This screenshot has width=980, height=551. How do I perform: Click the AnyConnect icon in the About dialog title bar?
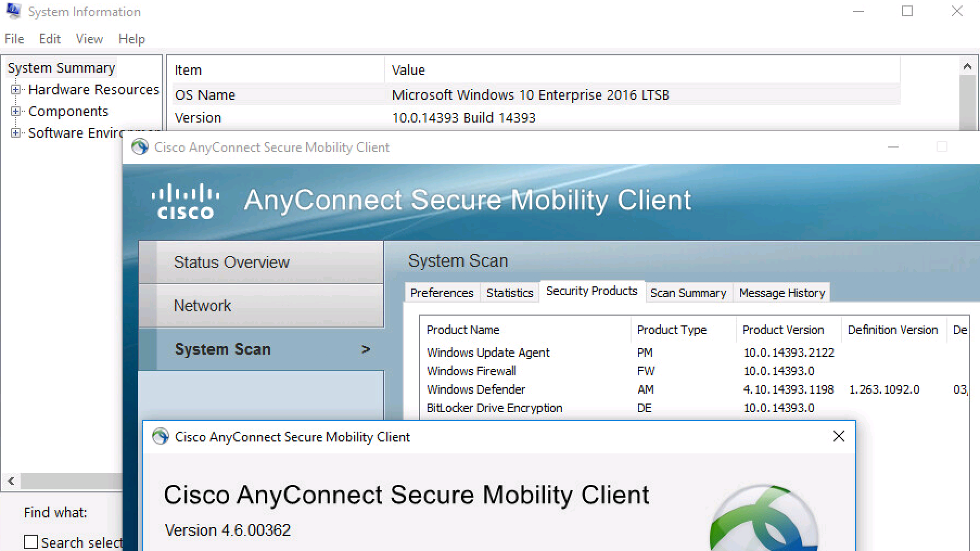coord(160,437)
